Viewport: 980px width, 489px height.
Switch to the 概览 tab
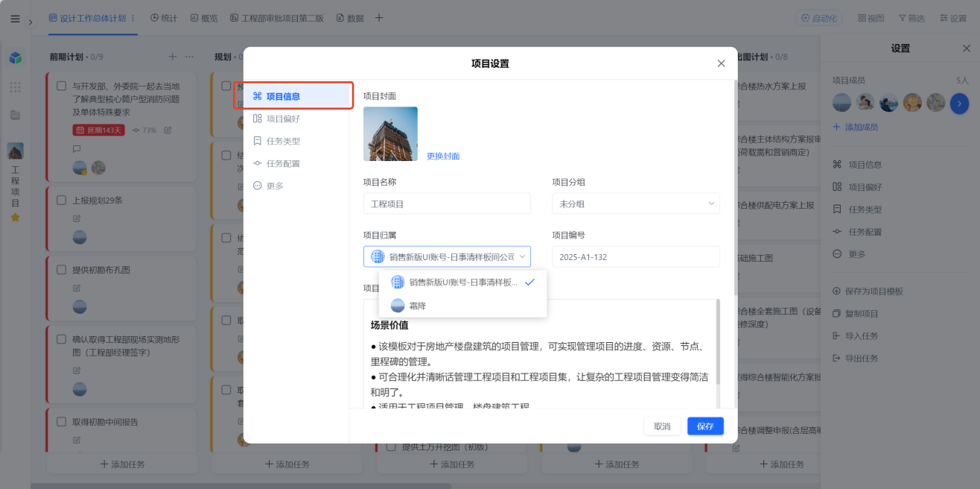(204, 18)
